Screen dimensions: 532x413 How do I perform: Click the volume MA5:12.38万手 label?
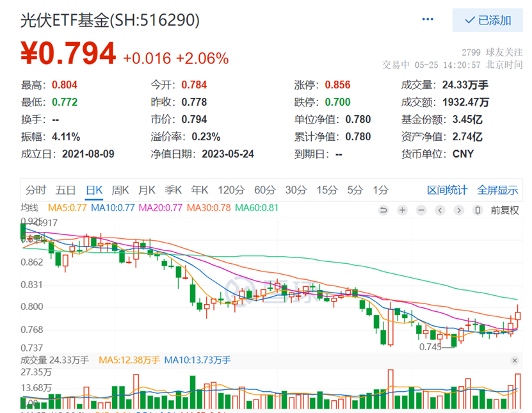(x=129, y=360)
